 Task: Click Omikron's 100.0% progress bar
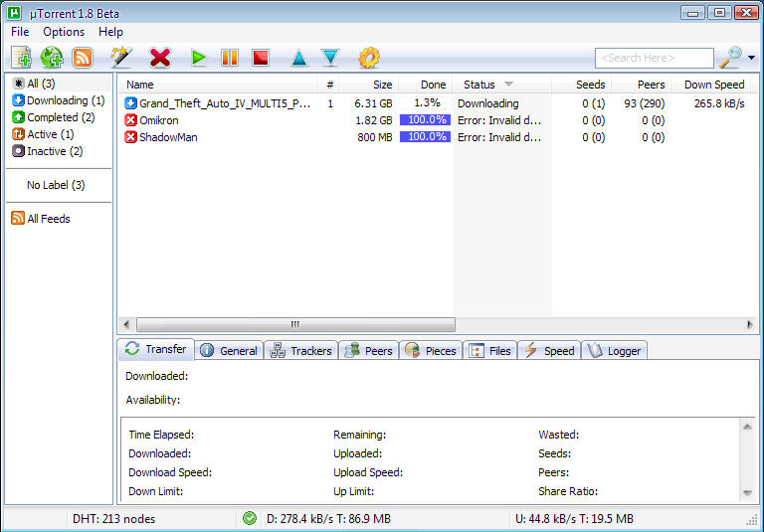[x=425, y=120]
